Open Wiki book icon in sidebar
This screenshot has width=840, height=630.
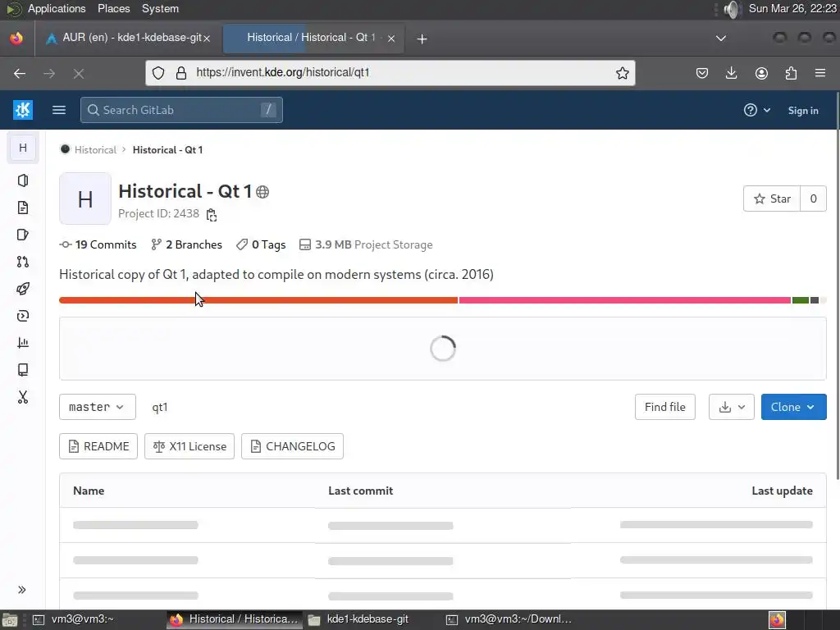click(23, 370)
